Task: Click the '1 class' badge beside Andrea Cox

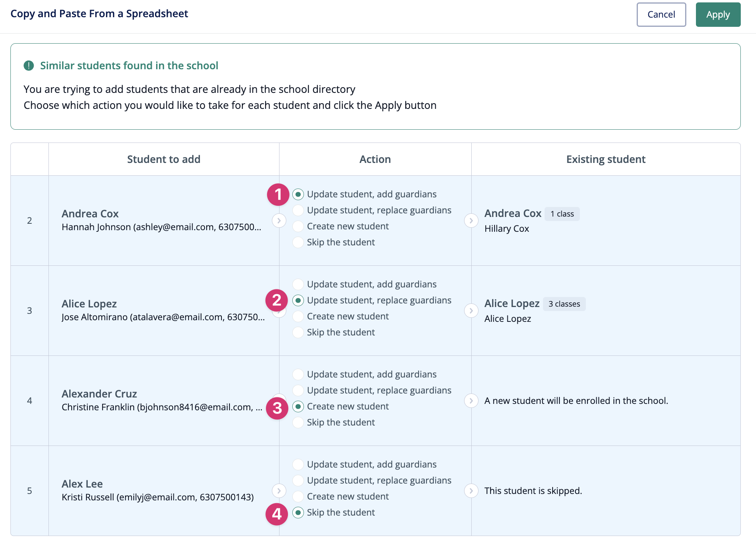Action: point(562,214)
